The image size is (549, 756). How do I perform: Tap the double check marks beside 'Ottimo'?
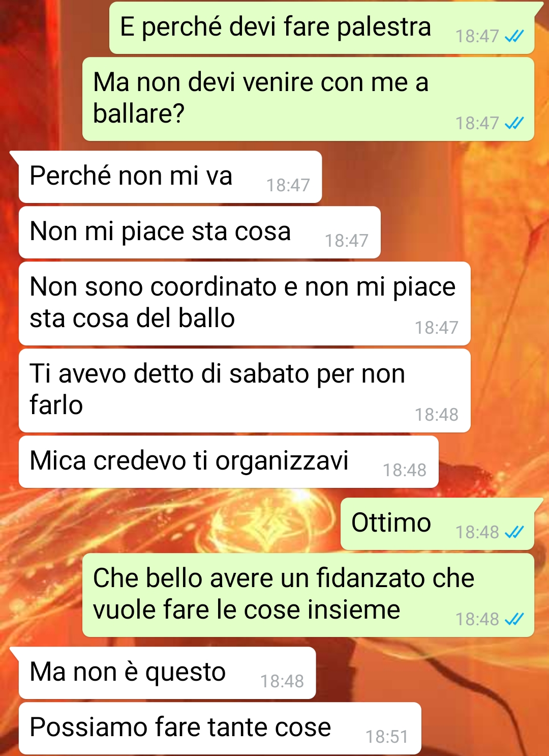coord(514,532)
